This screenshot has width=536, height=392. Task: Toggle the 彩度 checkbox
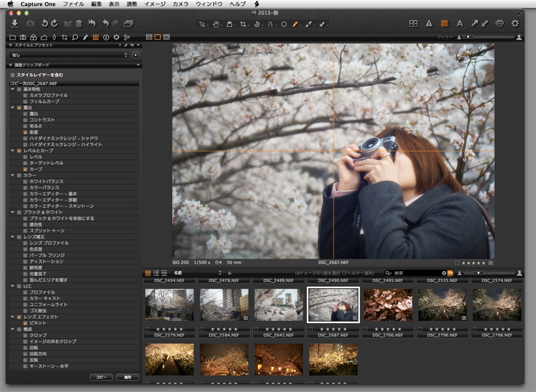coord(25,133)
